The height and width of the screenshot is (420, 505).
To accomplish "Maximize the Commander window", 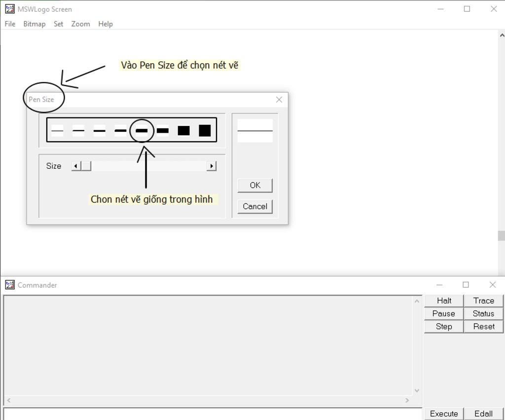I will point(466,285).
